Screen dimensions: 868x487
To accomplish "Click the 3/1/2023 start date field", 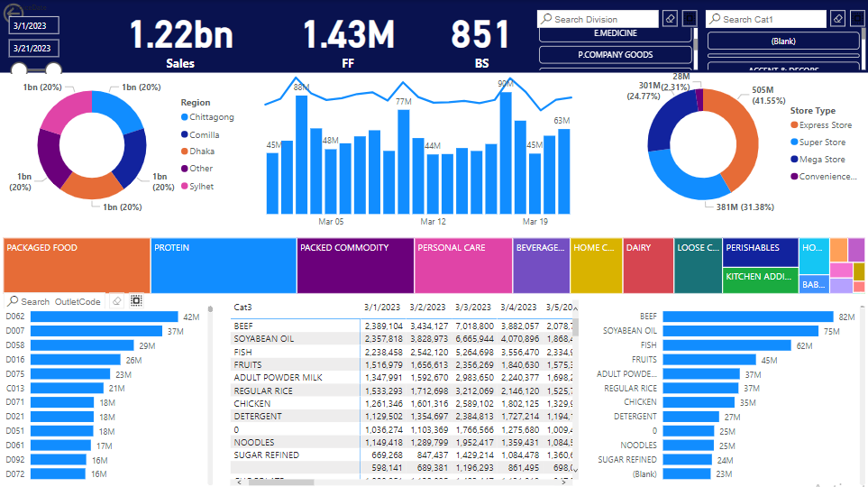I will (33, 25).
